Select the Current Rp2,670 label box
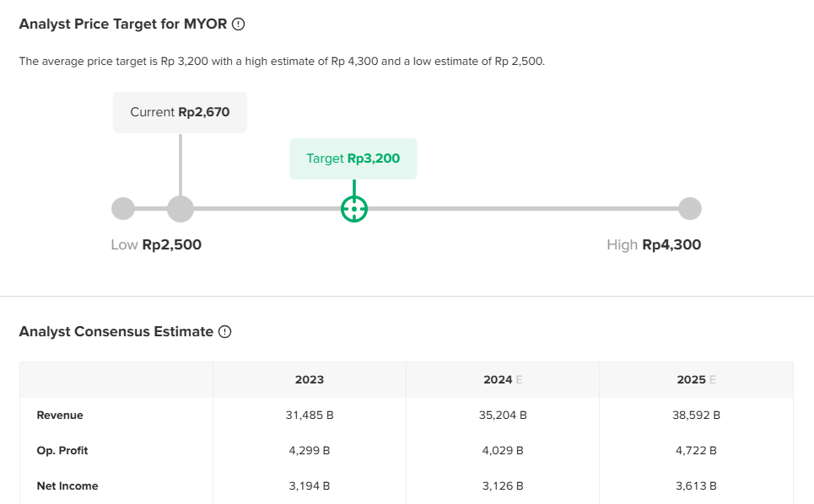Screen dimensions: 814x504 pos(180,112)
